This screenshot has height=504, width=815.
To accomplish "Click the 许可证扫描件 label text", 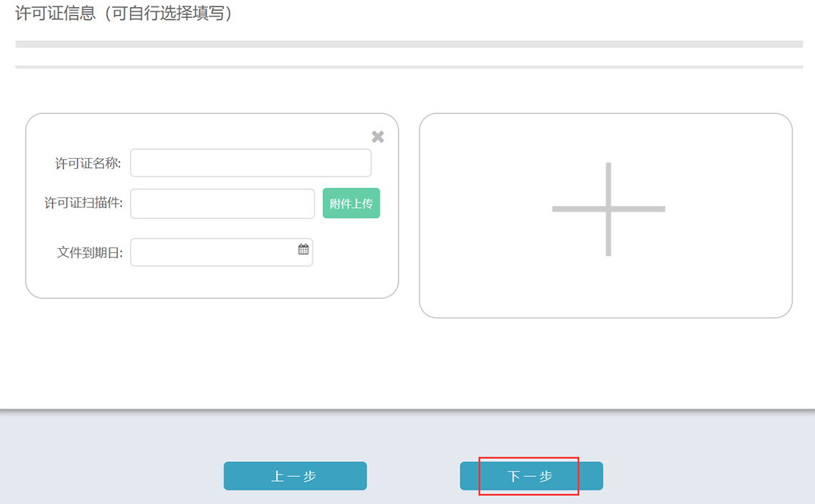I will click(x=83, y=204).
